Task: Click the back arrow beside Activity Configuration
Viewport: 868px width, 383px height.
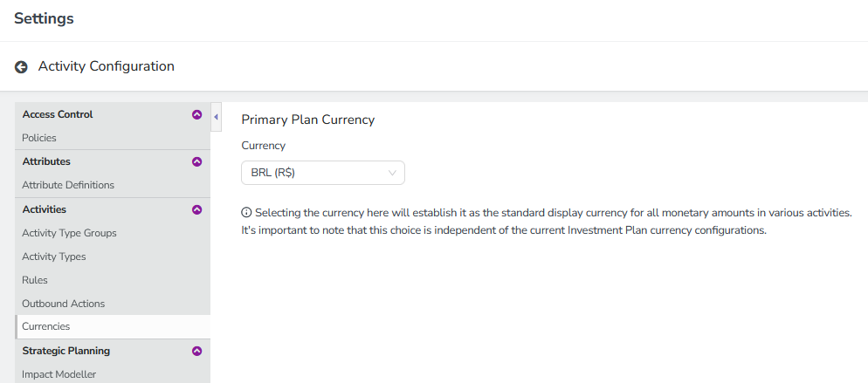Action: (x=21, y=67)
